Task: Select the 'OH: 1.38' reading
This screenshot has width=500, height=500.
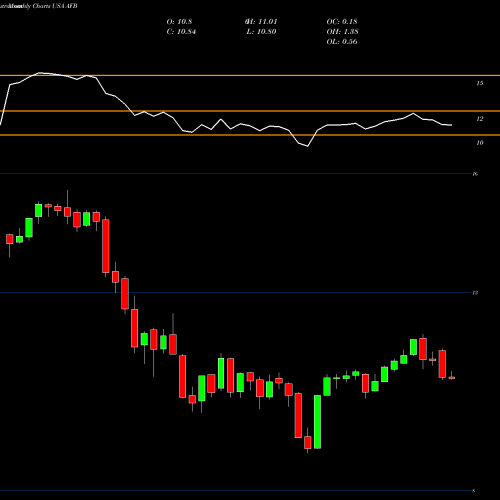Action: click(343, 32)
